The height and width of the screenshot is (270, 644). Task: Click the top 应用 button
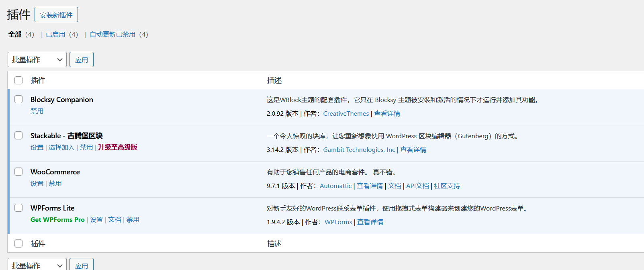(82, 59)
